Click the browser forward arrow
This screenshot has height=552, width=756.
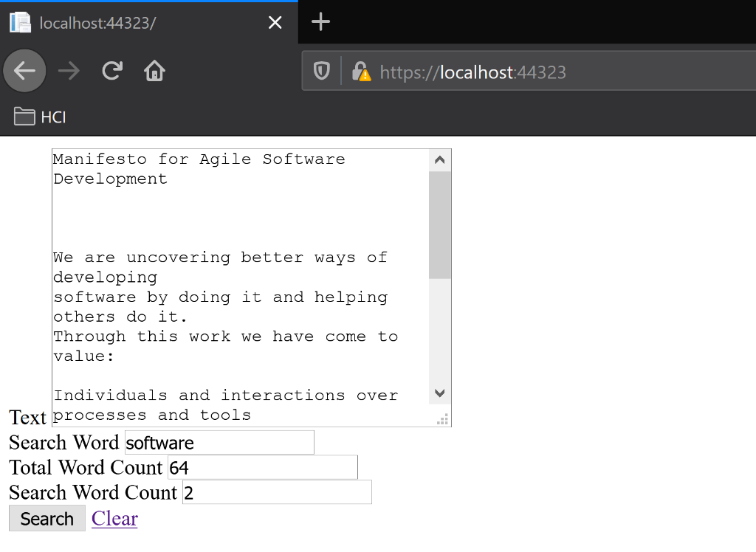69,72
